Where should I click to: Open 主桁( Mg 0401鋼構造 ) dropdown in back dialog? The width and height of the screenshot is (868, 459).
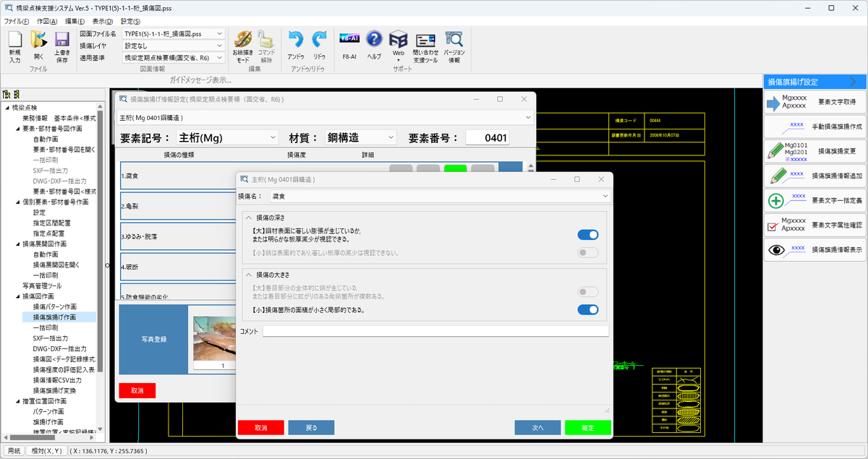(x=325, y=116)
